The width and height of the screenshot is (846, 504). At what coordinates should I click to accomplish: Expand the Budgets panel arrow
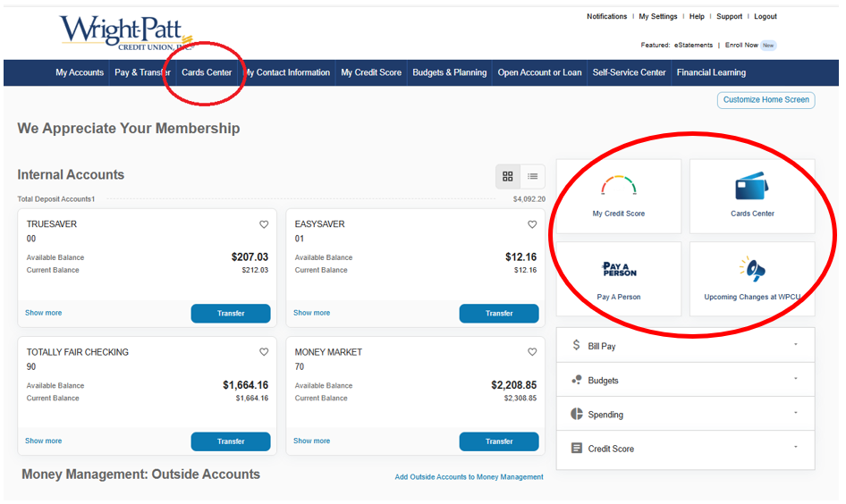click(x=795, y=379)
